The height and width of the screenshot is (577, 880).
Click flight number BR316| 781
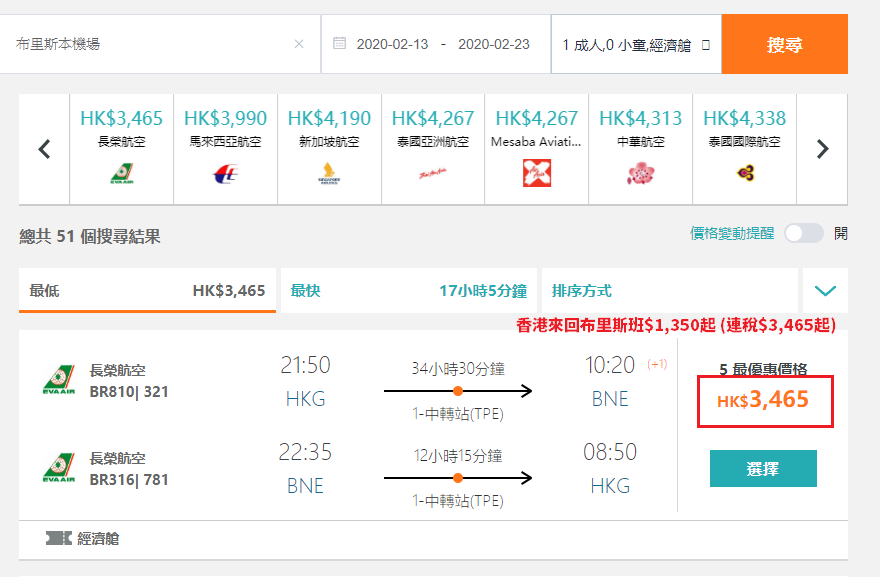click(129, 480)
